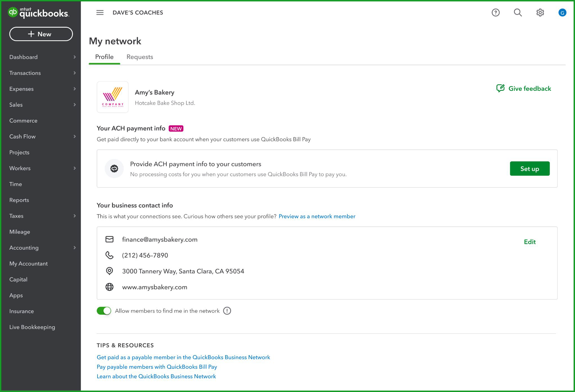Open Learn about QuickBooks Business Network link
Image resolution: width=575 pixels, height=392 pixels.
(x=156, y=376)
